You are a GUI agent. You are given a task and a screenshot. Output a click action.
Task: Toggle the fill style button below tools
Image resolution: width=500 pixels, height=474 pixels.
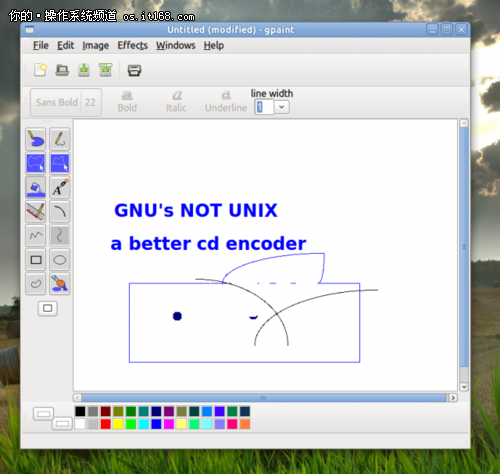[x=48, y=308]
